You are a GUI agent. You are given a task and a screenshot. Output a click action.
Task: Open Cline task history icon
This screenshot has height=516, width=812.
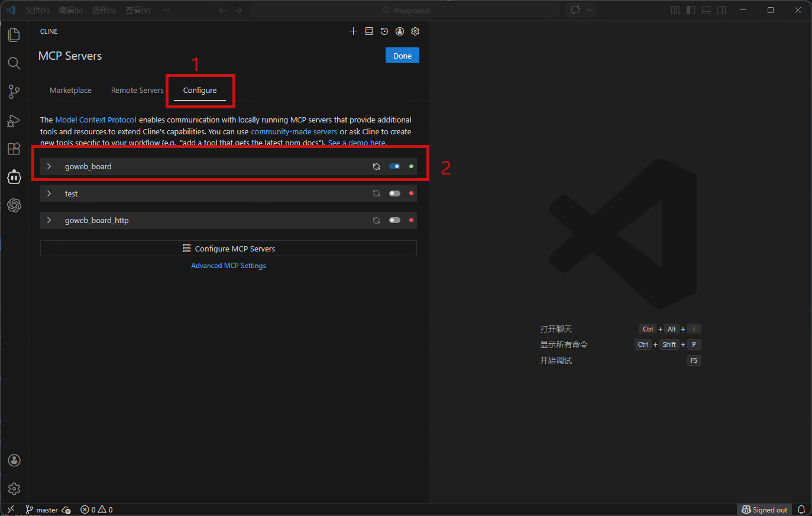coord(384,31)
